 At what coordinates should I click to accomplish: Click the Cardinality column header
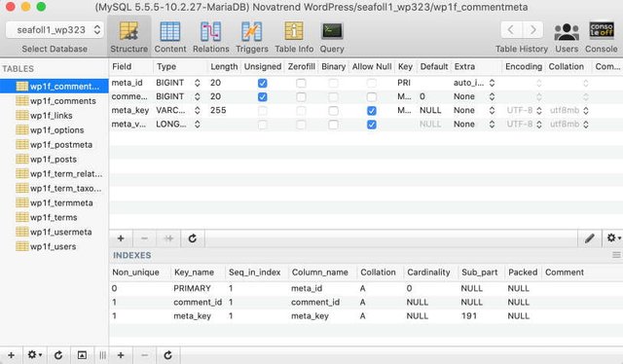(x=430, y=273)
